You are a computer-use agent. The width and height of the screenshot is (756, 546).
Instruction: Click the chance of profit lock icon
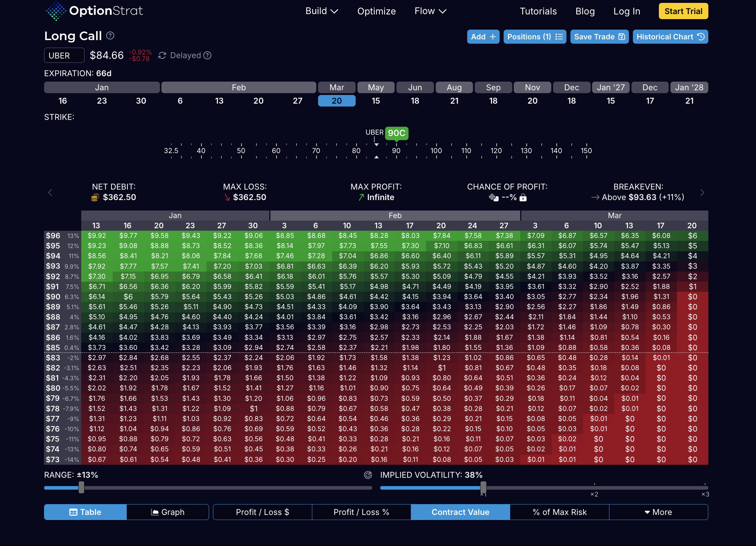pyautogui.click(x=523, y=198)
